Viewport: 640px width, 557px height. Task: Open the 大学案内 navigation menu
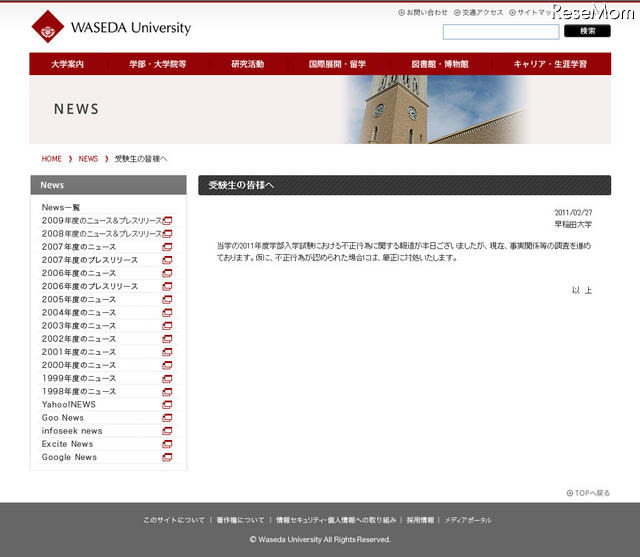pos(68,64)
